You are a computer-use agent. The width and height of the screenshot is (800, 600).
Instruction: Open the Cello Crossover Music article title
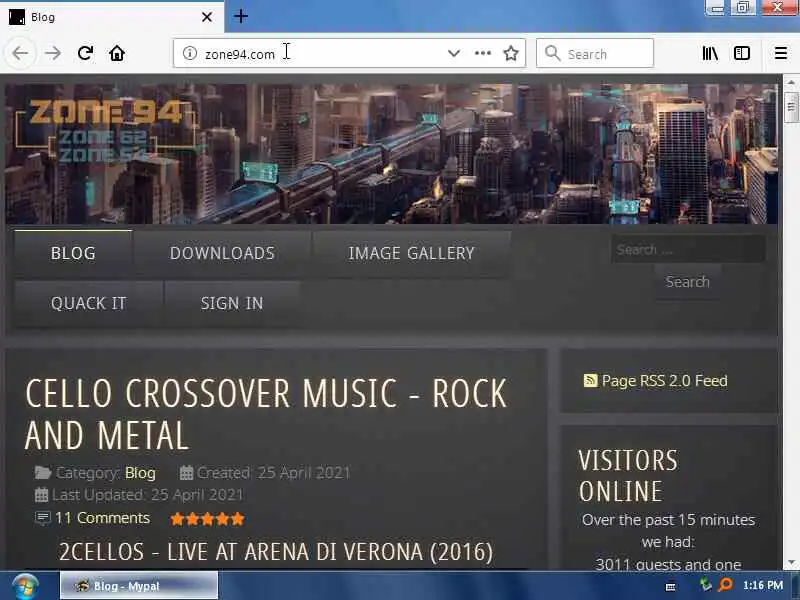pyautogui.click(x=266, y=414)
